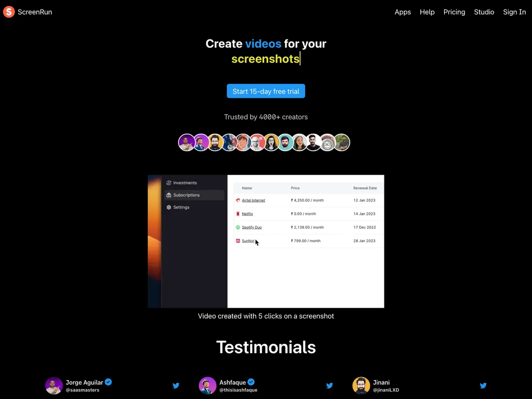This screenshot has height=399, width=532.
Task: Click the Twitter icon beside Jinani's testimonial
Action: click(483, 386)
